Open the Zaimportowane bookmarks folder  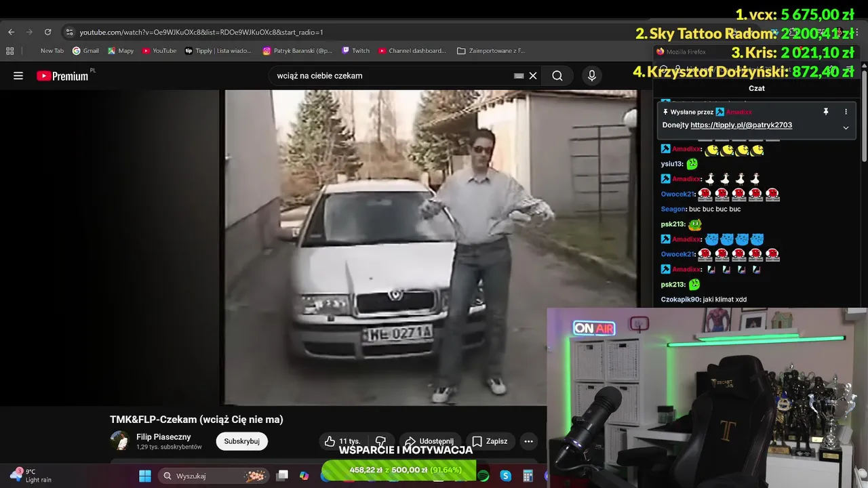[491, 51]
